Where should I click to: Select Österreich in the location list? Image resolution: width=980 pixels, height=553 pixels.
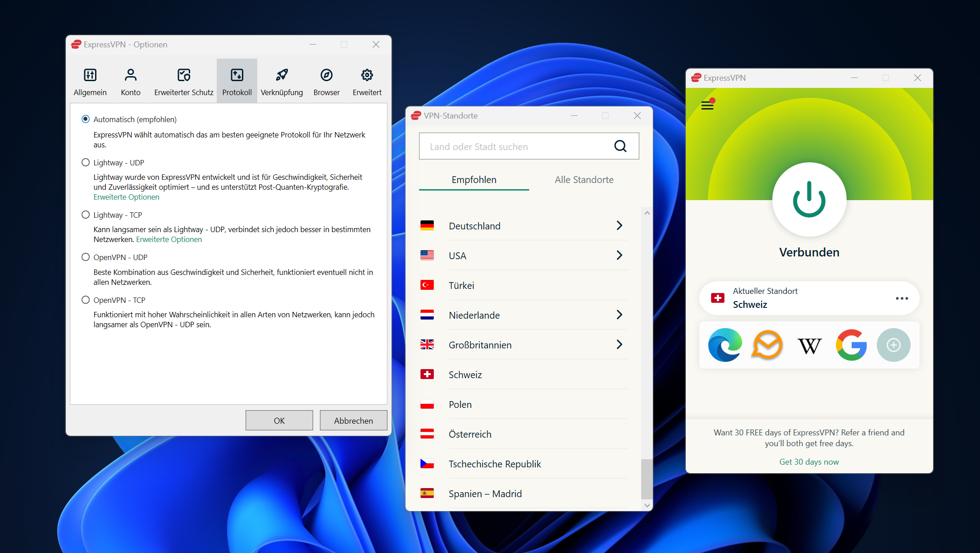point(524,434)
